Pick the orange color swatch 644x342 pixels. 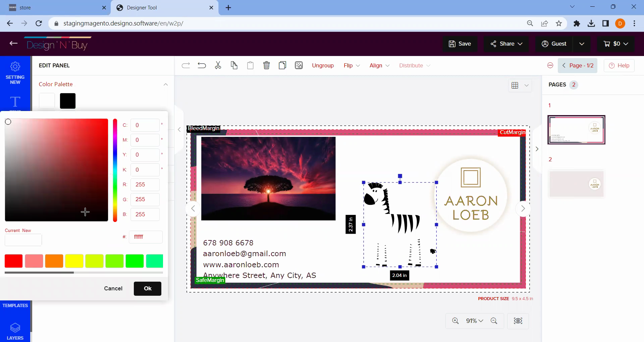[54, 261]
